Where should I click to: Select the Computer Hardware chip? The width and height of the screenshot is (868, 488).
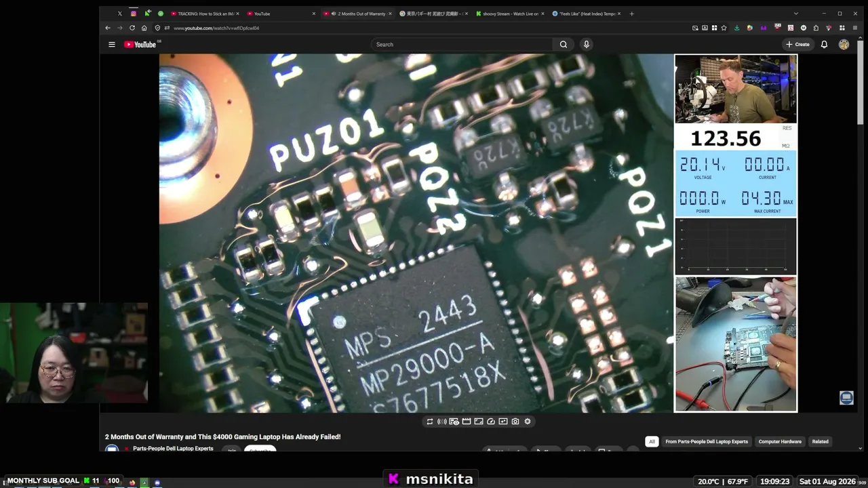[x=780, y=442]
